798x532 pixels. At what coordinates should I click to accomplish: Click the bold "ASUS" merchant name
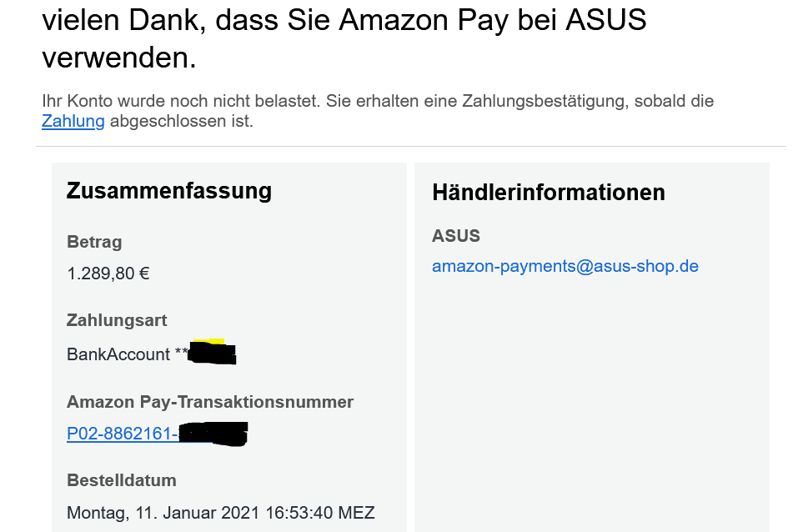click(x=456, y=236)
